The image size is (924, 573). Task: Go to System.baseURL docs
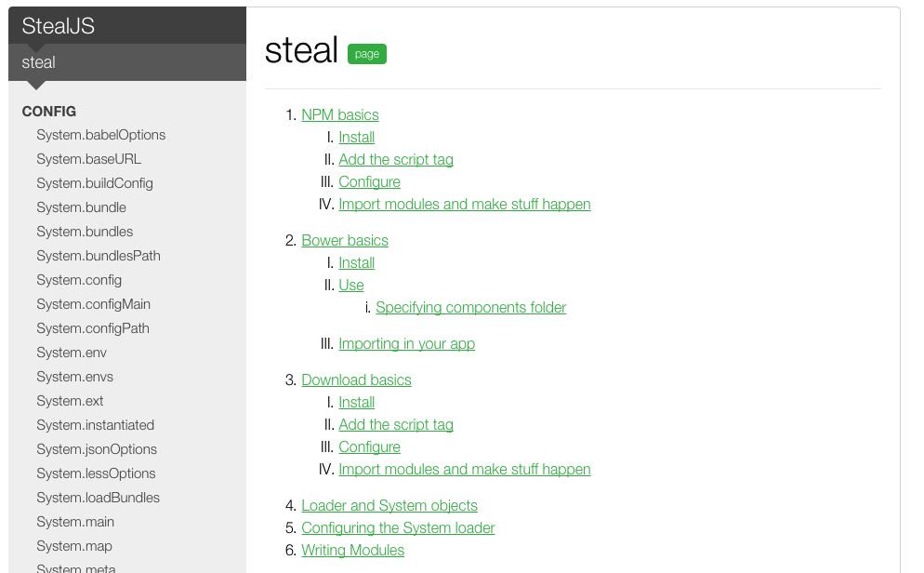[x=88, y=159]
